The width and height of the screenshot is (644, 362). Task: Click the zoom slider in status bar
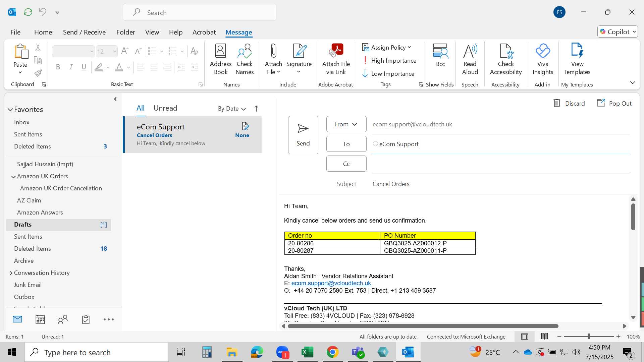coord(589,337)
